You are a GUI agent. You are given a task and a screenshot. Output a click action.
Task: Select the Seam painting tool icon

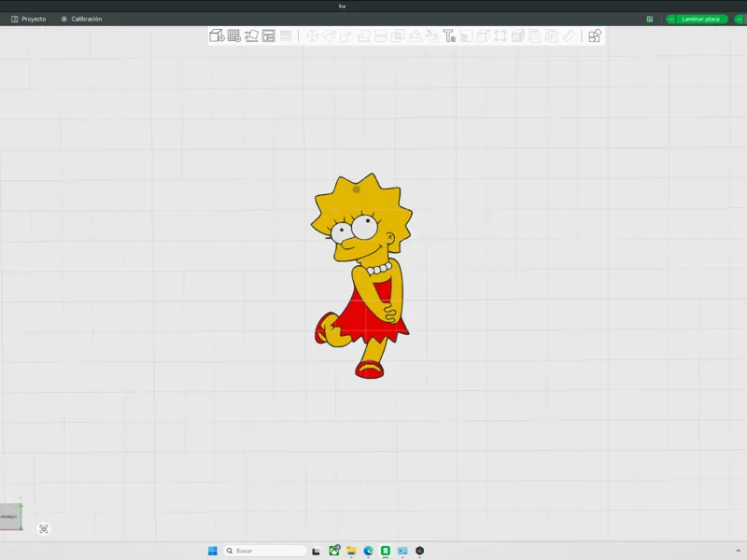(x=466, y=35)
